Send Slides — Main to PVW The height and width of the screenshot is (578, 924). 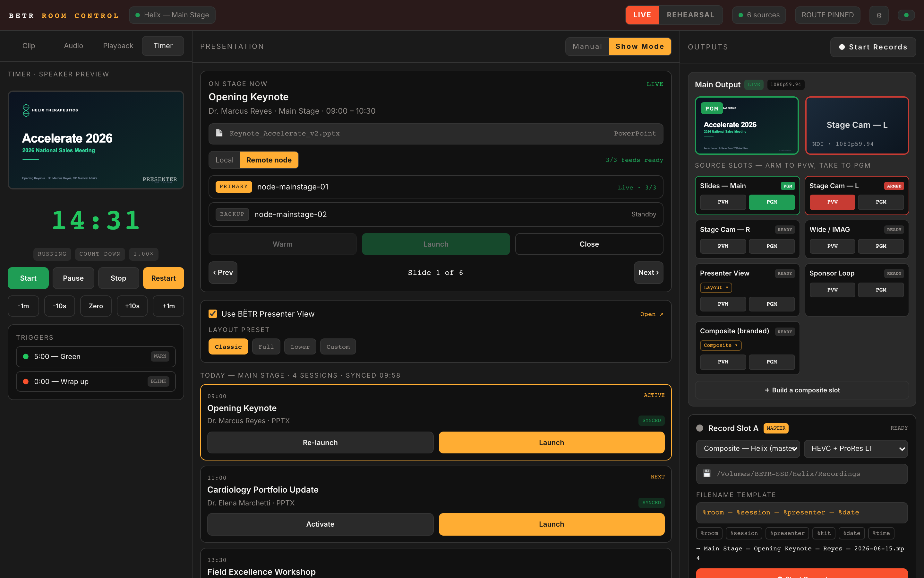723,202
